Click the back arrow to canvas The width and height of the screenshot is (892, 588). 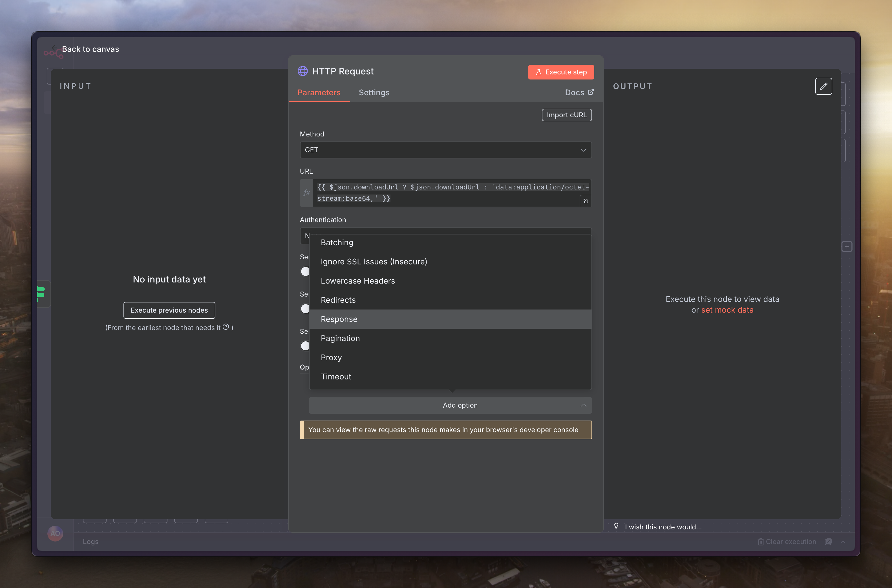pyautogui.click(x=55, y=48)
